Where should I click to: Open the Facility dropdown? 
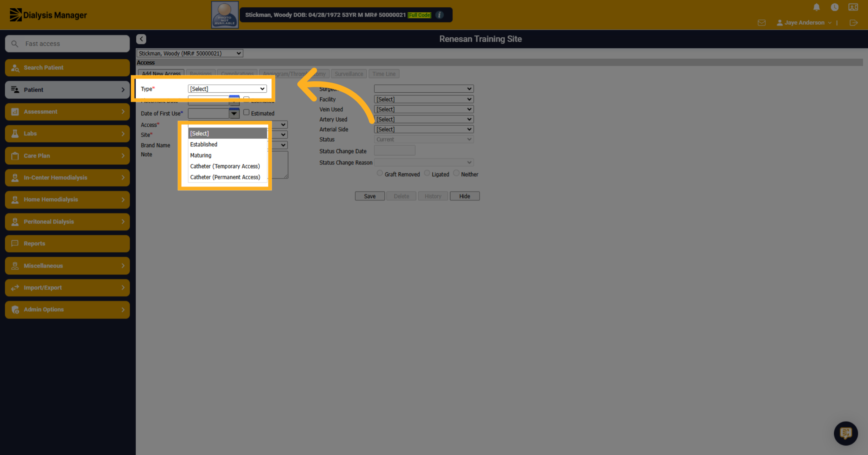(x=424, y=99)
